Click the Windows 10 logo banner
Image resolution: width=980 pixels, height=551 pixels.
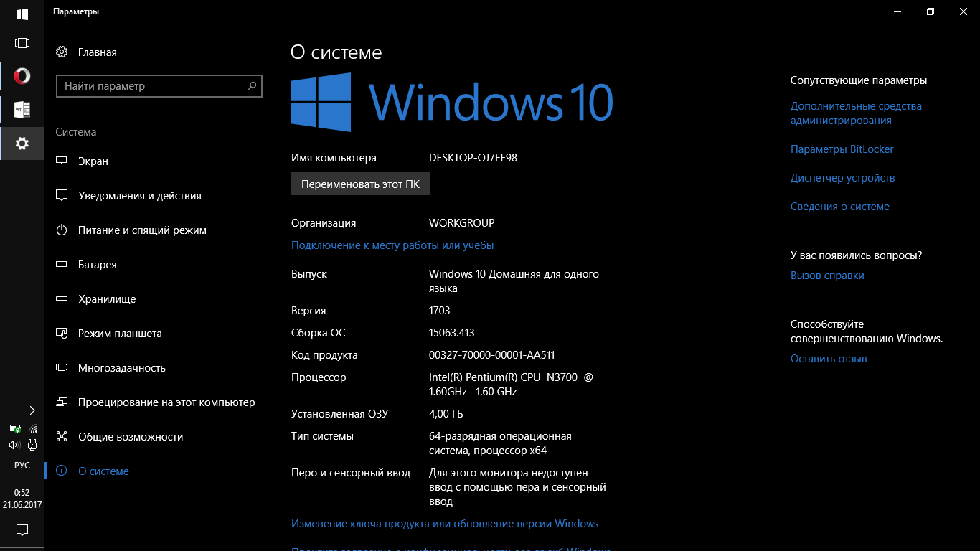point(452,102)
